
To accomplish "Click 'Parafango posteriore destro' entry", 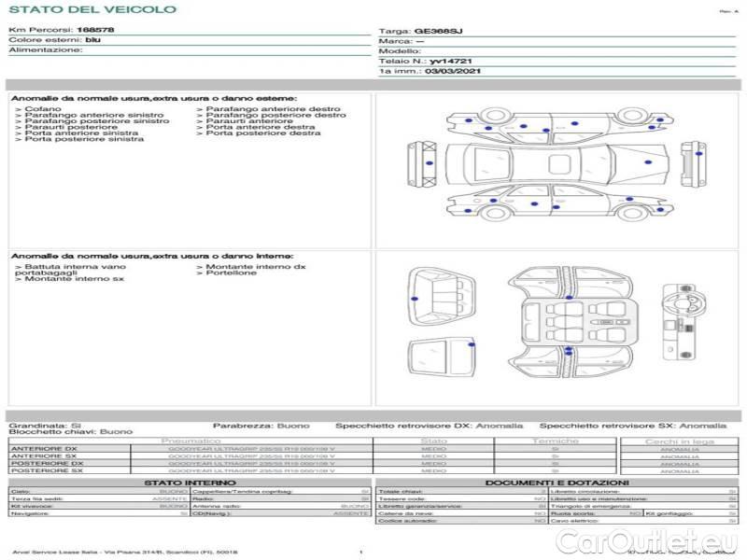I will tap(271, 115).
